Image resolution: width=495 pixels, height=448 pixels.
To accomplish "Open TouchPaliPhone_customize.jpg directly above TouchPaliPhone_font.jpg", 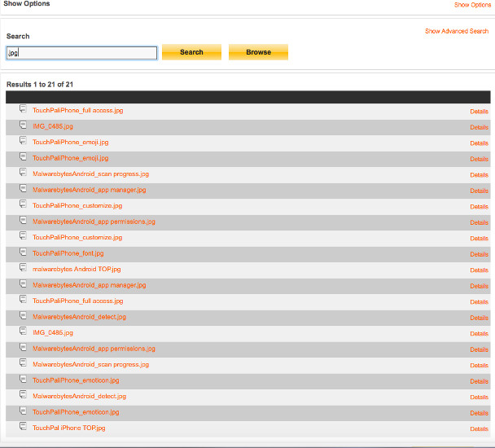I will (77, 238).
